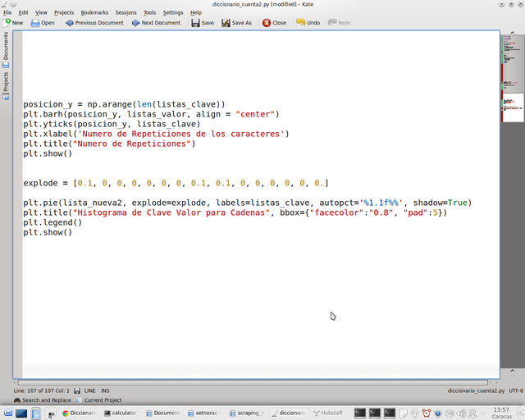The height and width of the screenshot is (420, 525).
Task: Show the Documents side panel
Action: 6,50
